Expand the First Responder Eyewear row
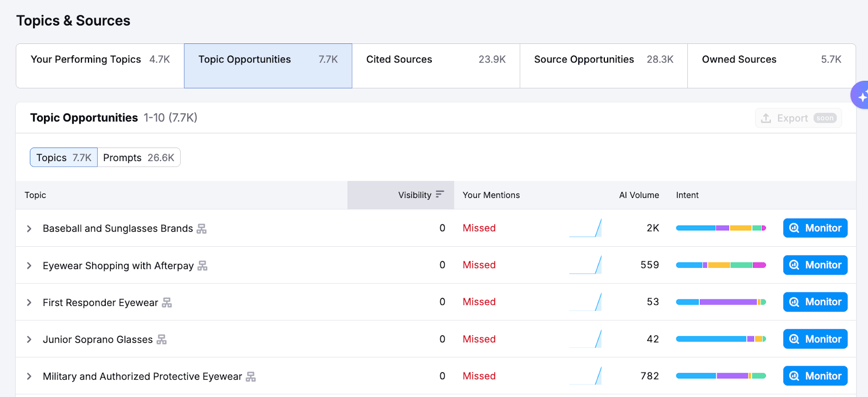 [x=29, y=303]
